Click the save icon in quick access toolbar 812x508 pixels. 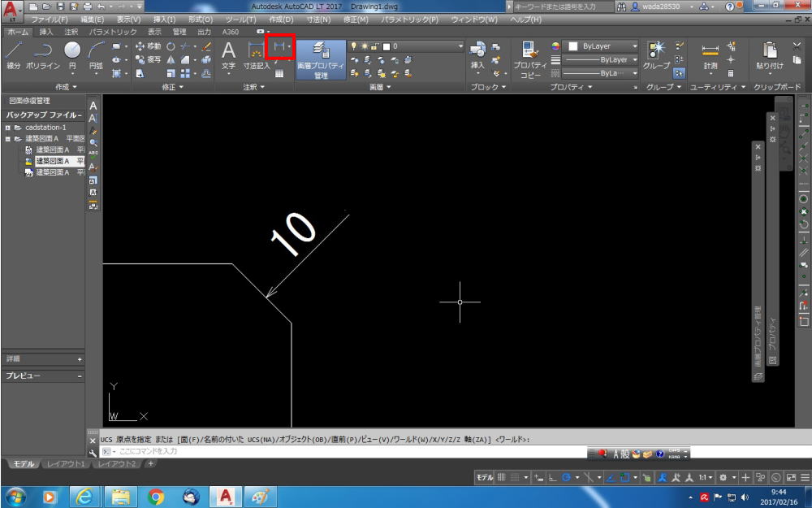click(x=60, y=7)
